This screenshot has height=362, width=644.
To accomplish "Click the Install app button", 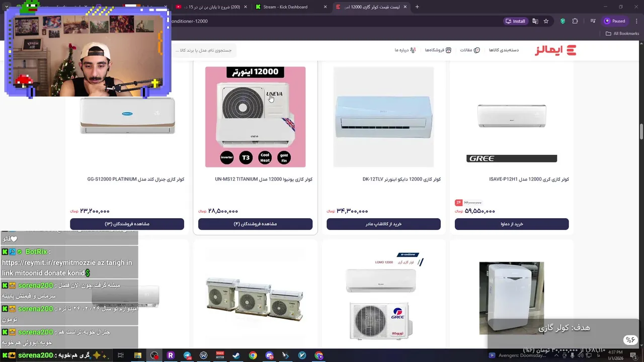I will (x=515, y=21).
